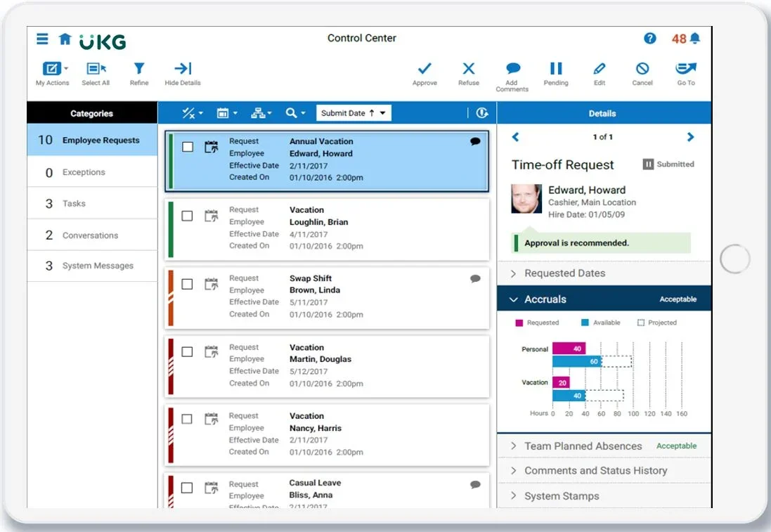
Task: Click calendar icon on Martin, Douglas request
Action: point(212,351)
